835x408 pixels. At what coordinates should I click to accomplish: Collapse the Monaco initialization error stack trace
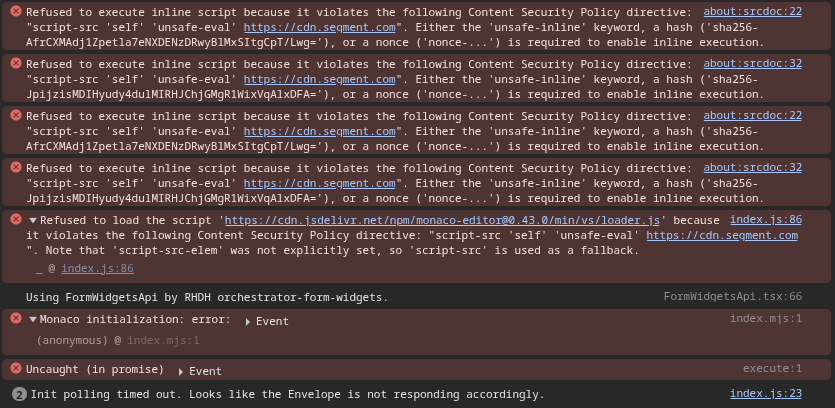[x=33, y=320]
